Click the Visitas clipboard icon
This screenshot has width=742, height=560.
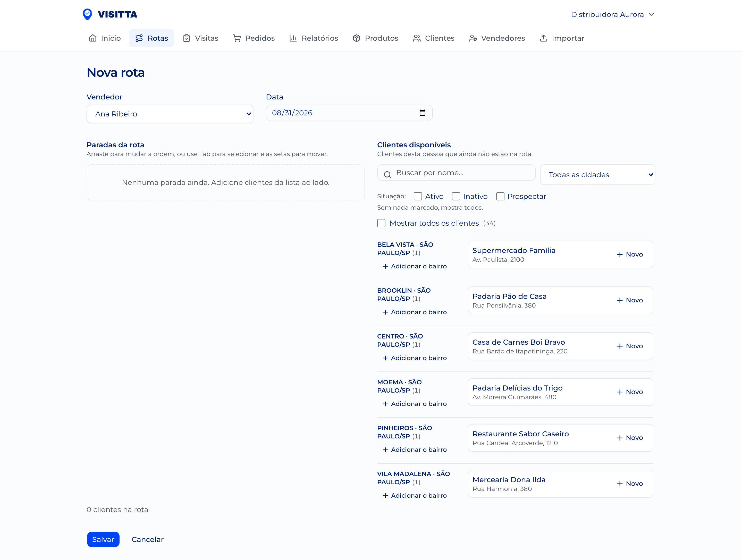[187, 38]
